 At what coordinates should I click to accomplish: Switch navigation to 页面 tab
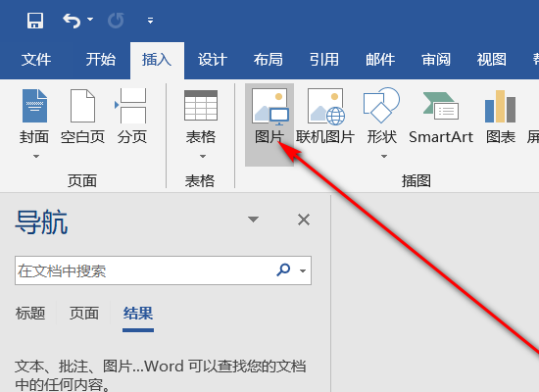[x=84, y=314]
